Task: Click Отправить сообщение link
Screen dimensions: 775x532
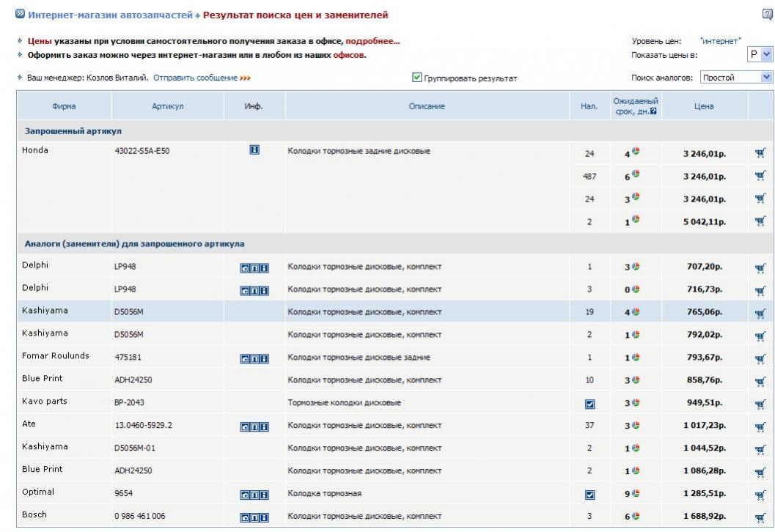Action: click(x=195, y=78)
